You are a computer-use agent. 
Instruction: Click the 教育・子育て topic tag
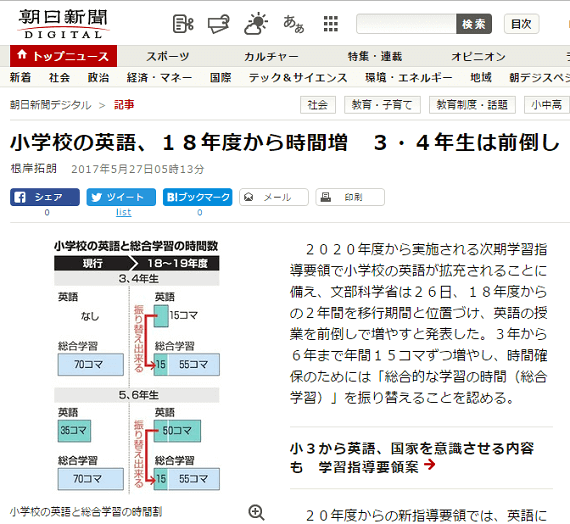pyautogui.click(x=382, y=105)
